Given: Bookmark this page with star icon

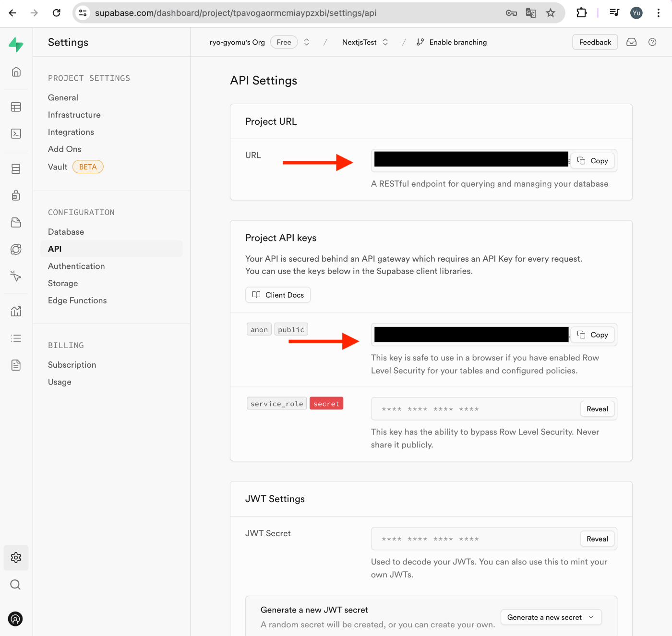Looking at the screenshot, I should pos(551,13).
